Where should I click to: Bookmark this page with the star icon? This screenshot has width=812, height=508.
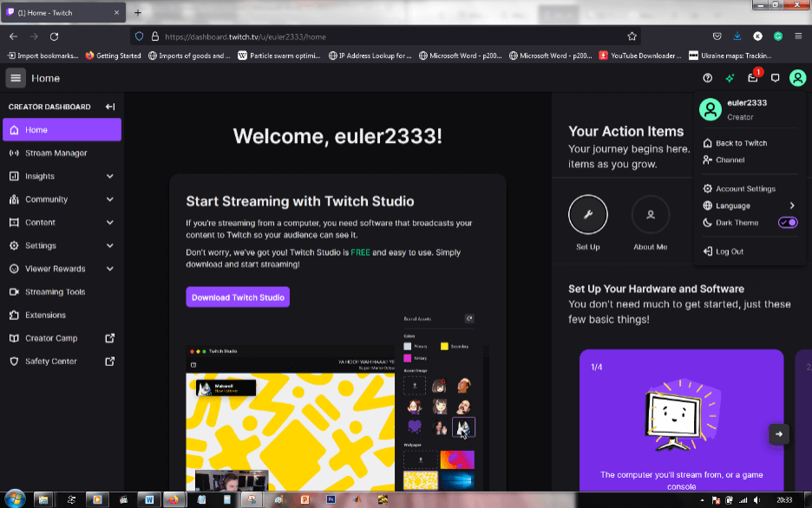(632, 36)
